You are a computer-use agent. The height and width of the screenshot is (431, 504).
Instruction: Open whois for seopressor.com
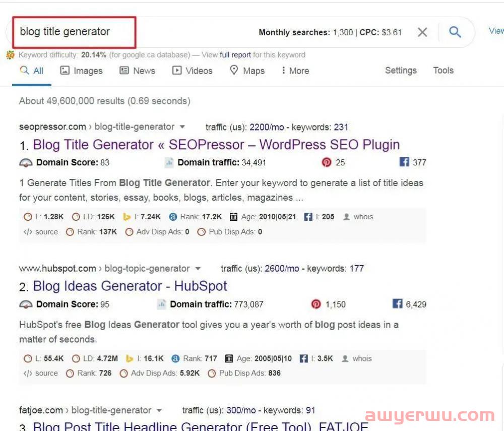pyautogui.click(x=358, y=217)
